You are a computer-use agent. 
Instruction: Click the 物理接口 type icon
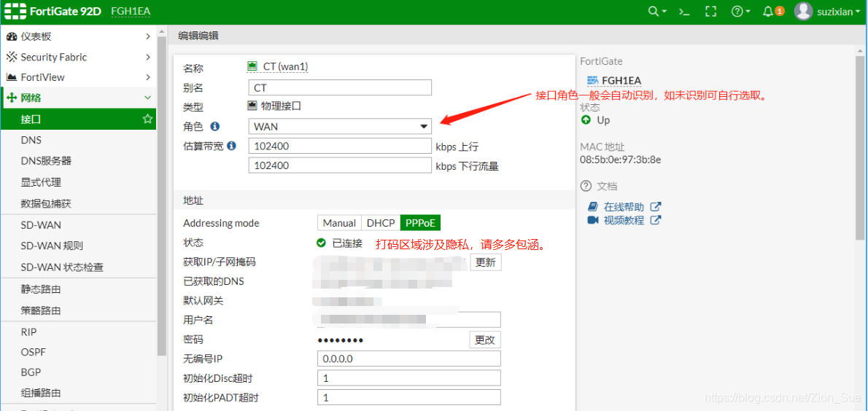(x=252, y=106)
